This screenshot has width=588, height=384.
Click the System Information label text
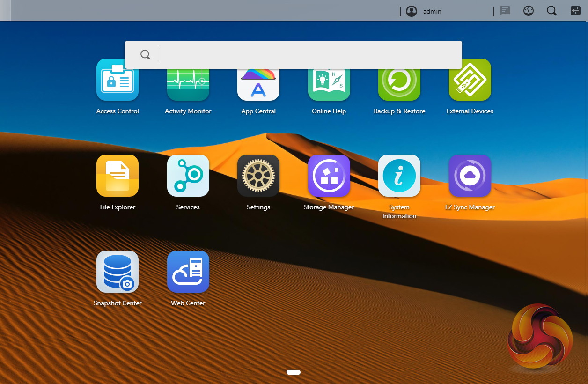coord(399,212)
